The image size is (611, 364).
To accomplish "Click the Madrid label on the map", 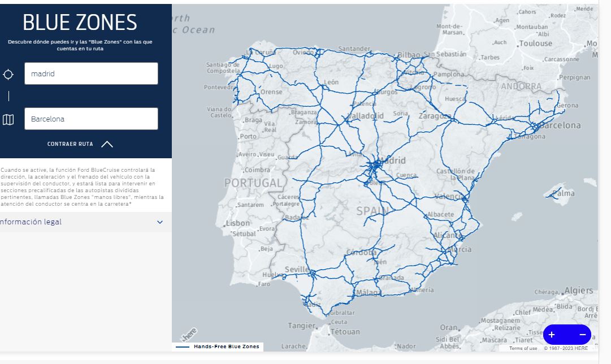I will coord(393,161).
